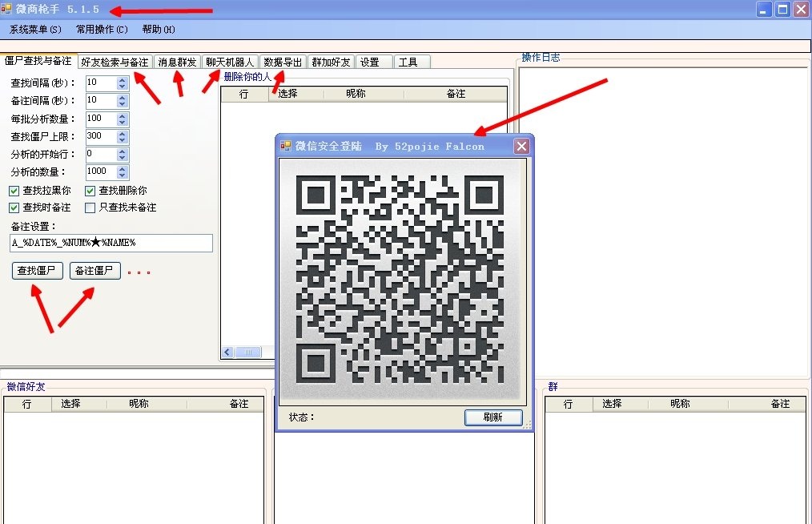Sort 微信好友 list by 昵称 column
This screenshot has height=524, width=812.
coord(147,404)
